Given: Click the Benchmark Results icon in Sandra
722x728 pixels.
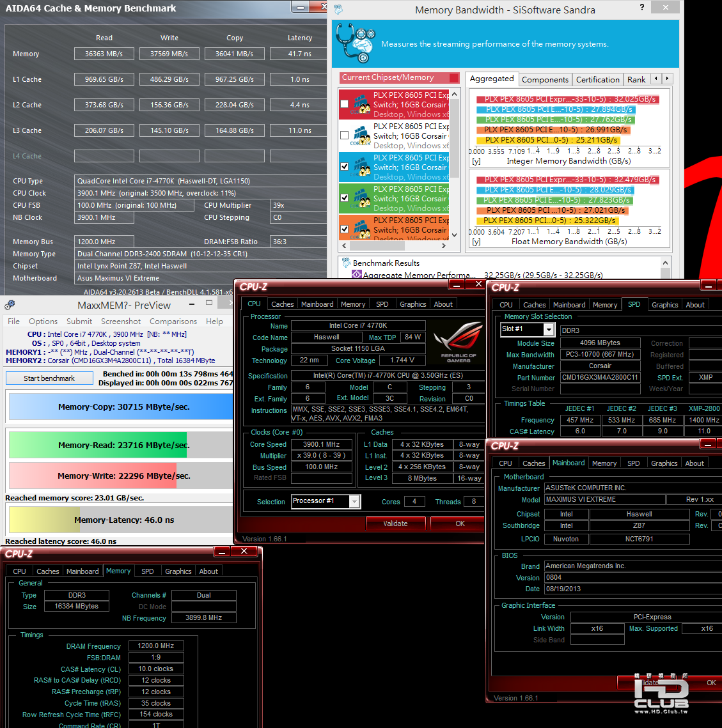Looking at the screenshot, I should pyautogui.click(x=346, y=263).
